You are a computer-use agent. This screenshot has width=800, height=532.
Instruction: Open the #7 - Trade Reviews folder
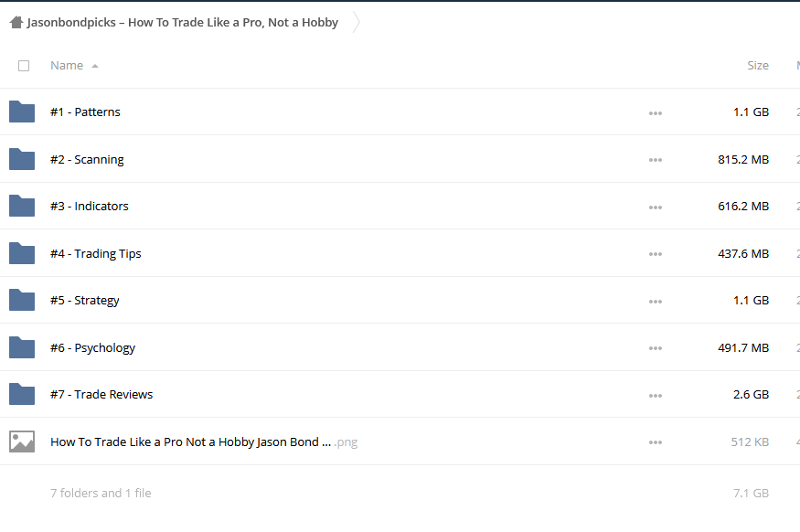point(101,394)
